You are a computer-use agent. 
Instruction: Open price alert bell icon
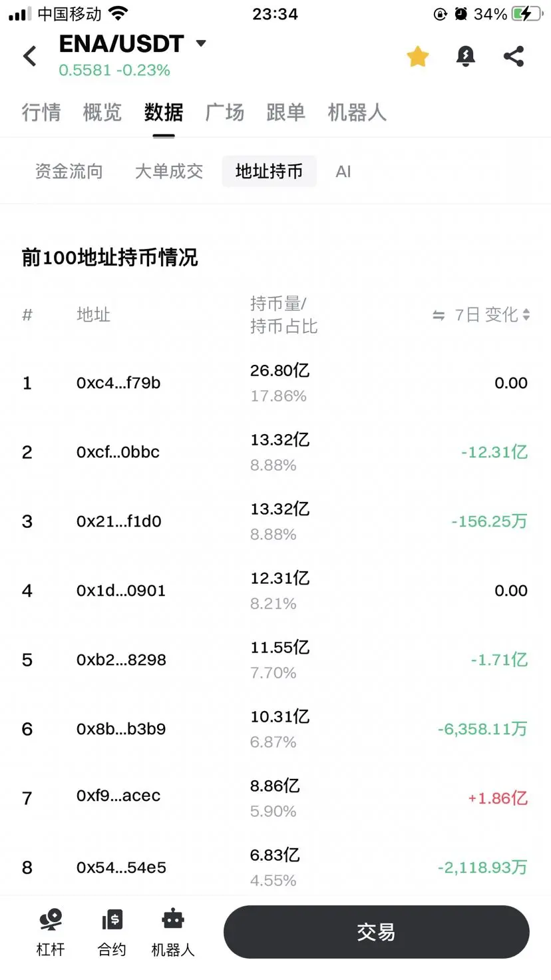[466, 57]
